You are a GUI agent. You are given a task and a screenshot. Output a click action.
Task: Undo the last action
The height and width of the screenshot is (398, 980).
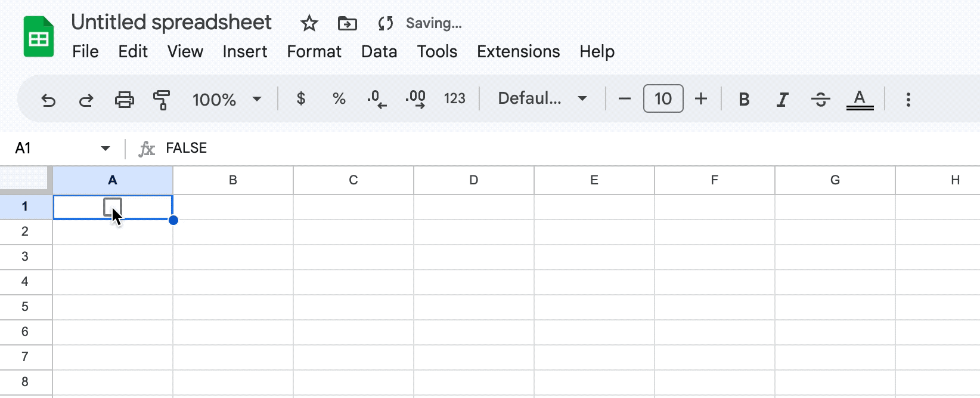coord(48,99)
